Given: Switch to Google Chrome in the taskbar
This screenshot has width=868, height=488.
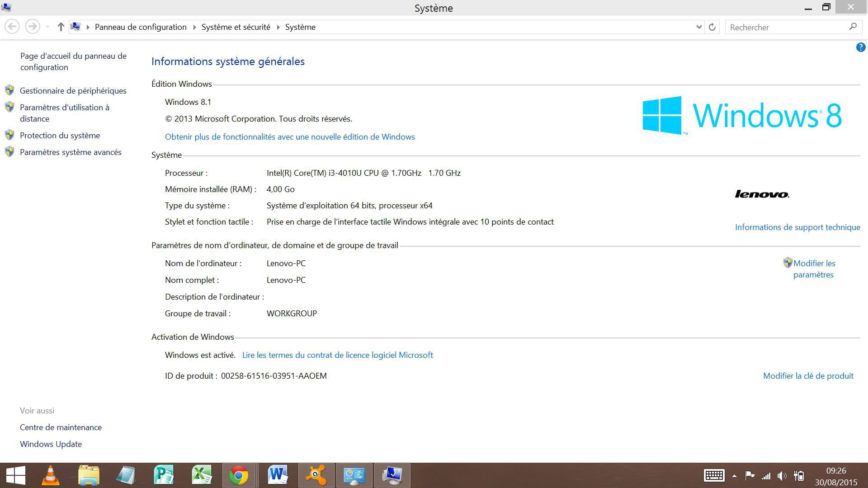Looking at the screenshot, I should (239, 475).
